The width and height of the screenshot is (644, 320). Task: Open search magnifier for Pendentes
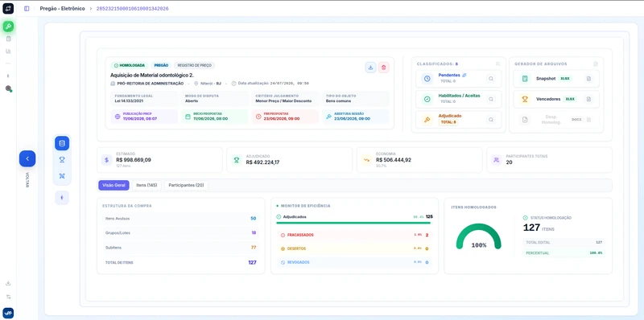point(490,78)
